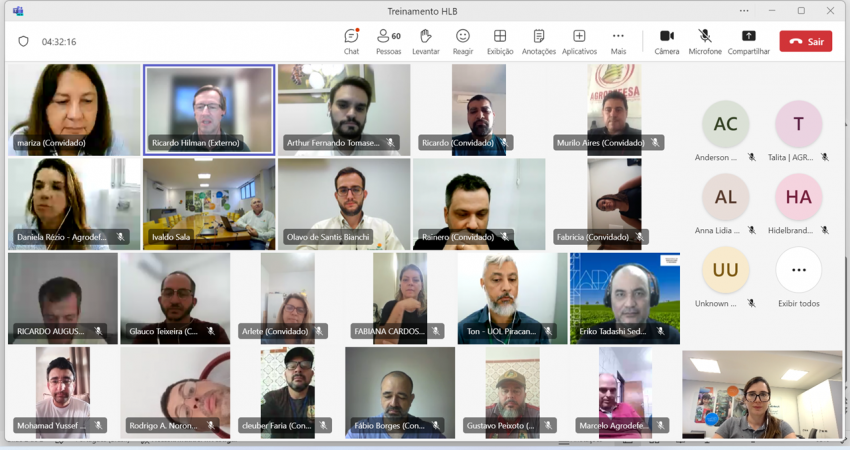This screenshot has width=850, height=450.
Task: Open the title bar ellipsis menu
Action: tap(744, 11)
